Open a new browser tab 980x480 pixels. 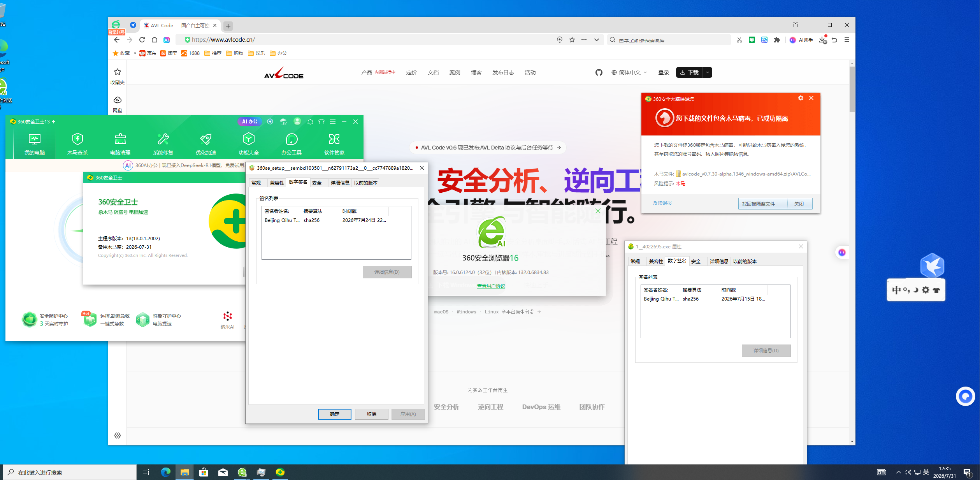click(x=228, y=26)
